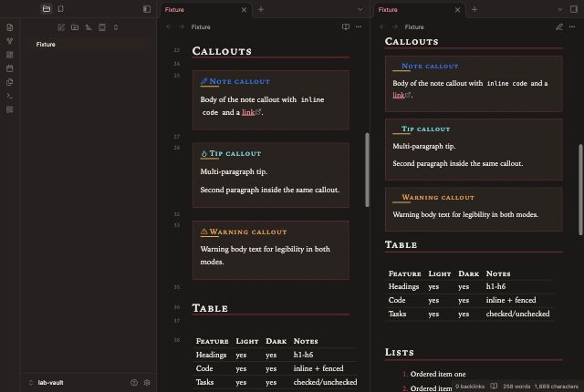The width and height of the screenshot is (584, 392).
Task: Follow the link in right pane note callout
Action: click(399, 95)
